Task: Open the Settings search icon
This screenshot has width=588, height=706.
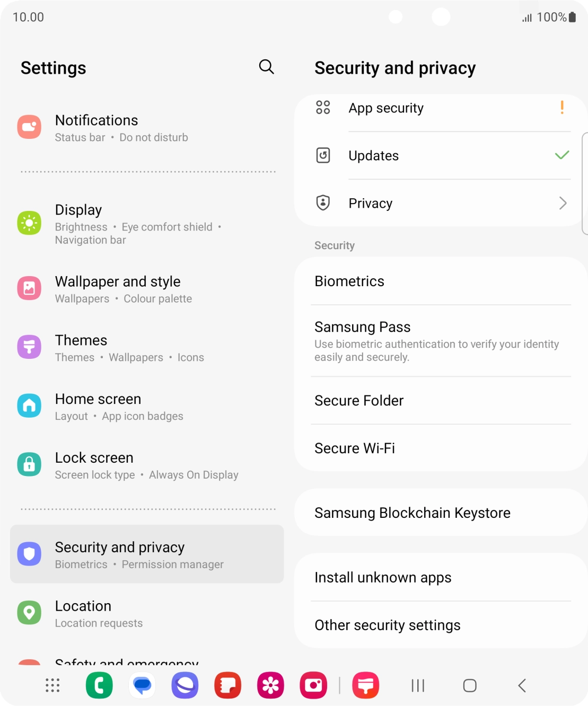Action: pos(267,67)
